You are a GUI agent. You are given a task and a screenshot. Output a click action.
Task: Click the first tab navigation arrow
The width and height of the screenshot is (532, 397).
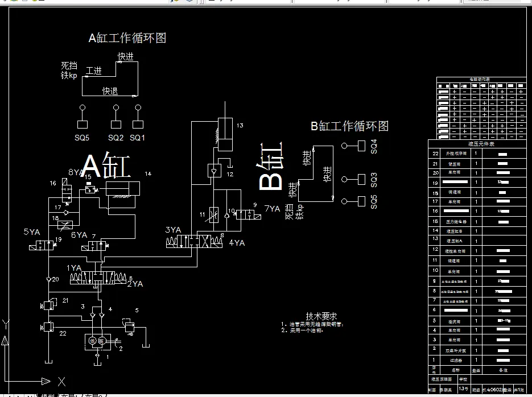(x=6, y=394)
